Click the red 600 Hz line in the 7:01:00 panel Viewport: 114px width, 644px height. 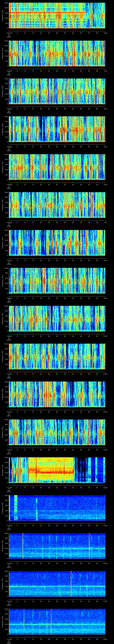[x=47, y=13]
